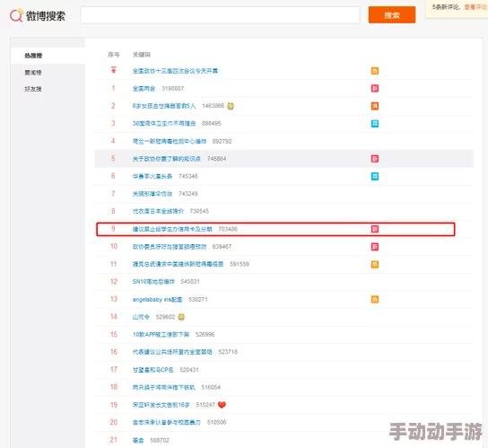Click the crying emoji beside 1463066
This screenshot has width=488, height=448.
click(x=231, y=106)
